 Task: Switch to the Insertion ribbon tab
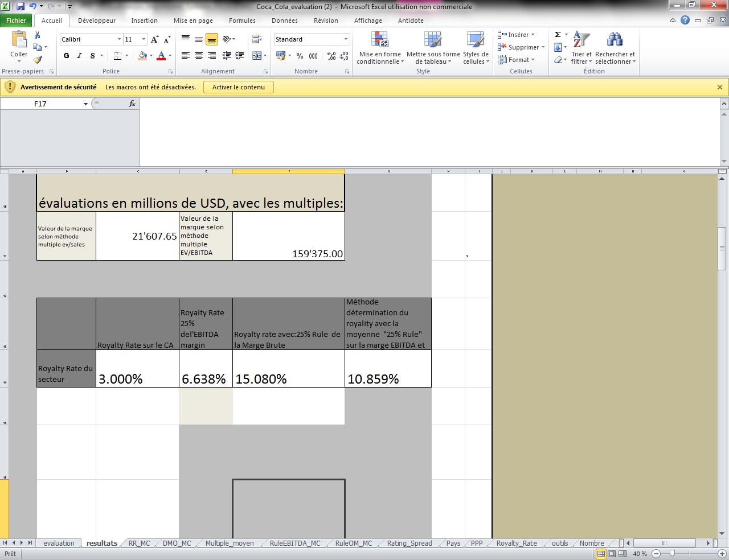[x=145, y=20]
